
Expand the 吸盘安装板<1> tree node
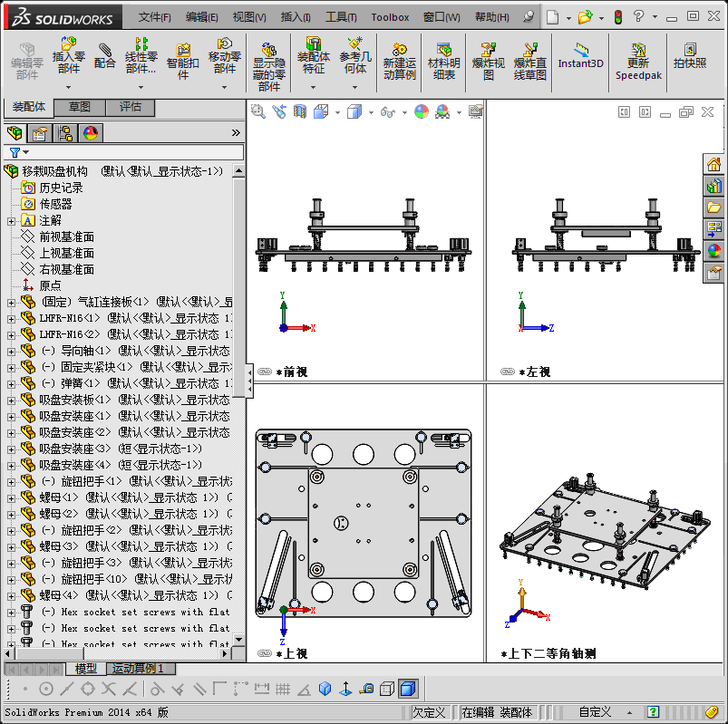[x=11, y=401]
